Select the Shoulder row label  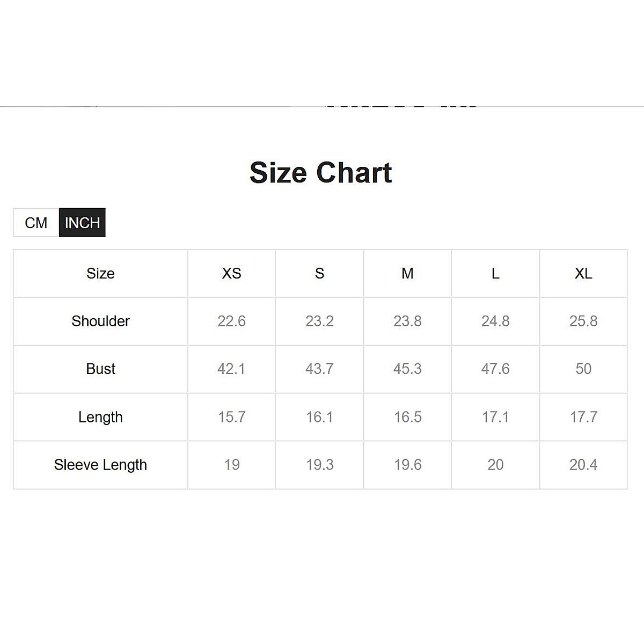pos(100,321)
